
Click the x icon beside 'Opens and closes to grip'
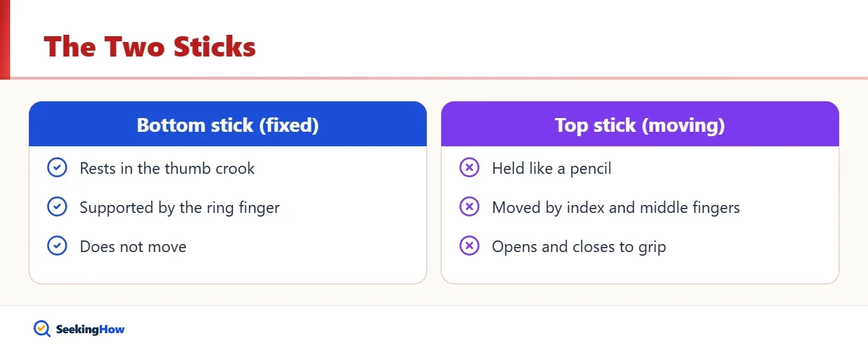469,246
